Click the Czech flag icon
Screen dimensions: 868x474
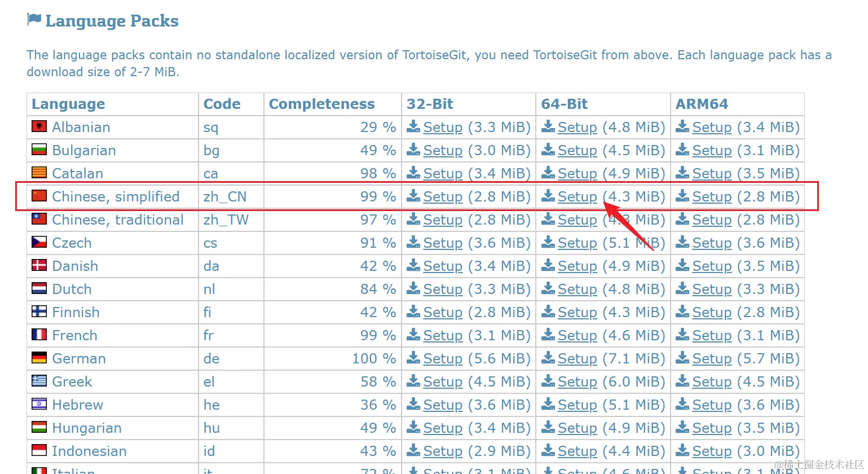pos(39,242)
